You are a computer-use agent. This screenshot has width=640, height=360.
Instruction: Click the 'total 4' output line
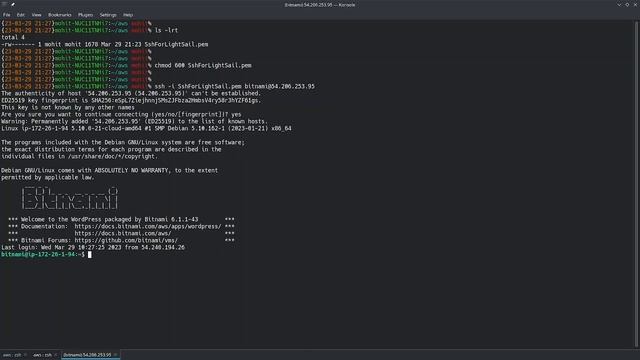point(13,37)
